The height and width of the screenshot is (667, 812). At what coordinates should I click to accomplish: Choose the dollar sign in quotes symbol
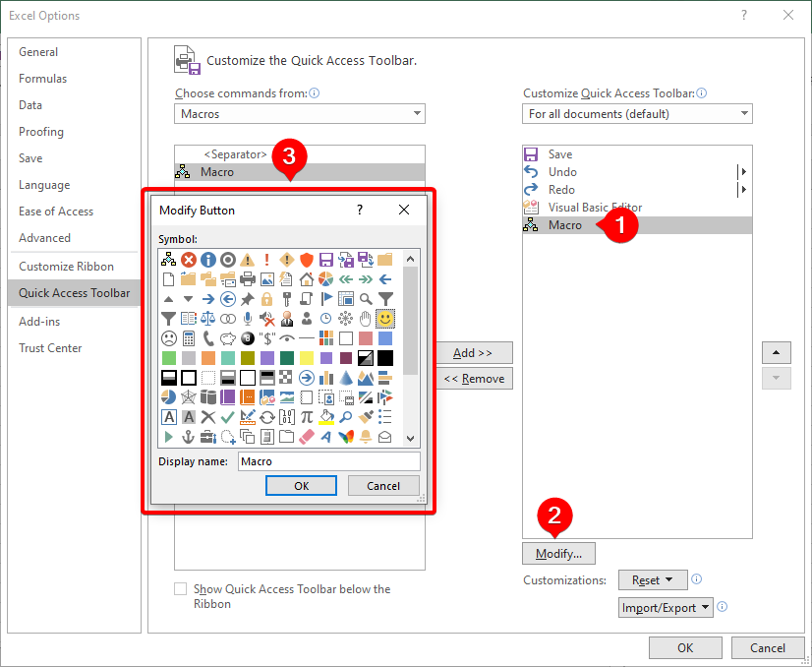[267, 337]
